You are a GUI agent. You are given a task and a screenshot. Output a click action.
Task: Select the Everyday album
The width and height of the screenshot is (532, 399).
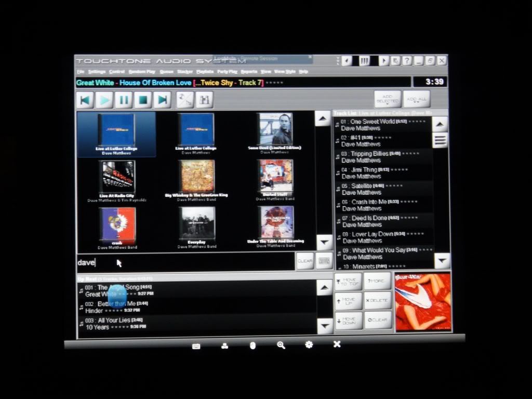coord(197,228)
